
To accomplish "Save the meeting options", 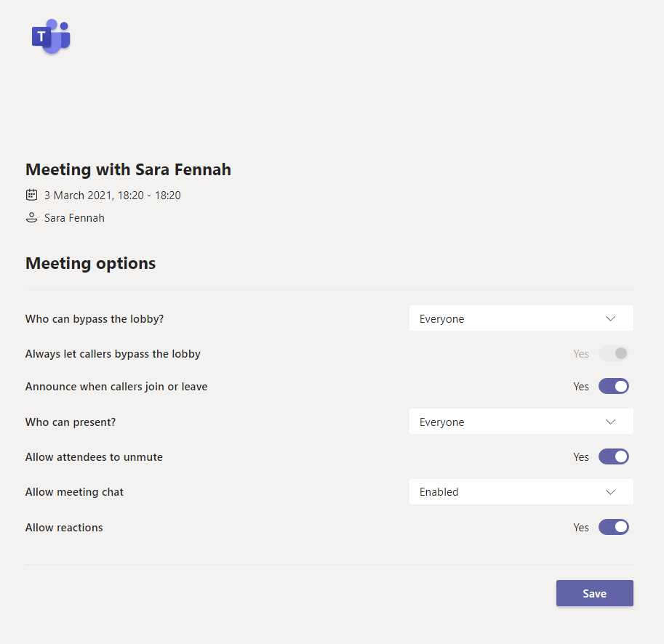I will [x=594, y=593].
